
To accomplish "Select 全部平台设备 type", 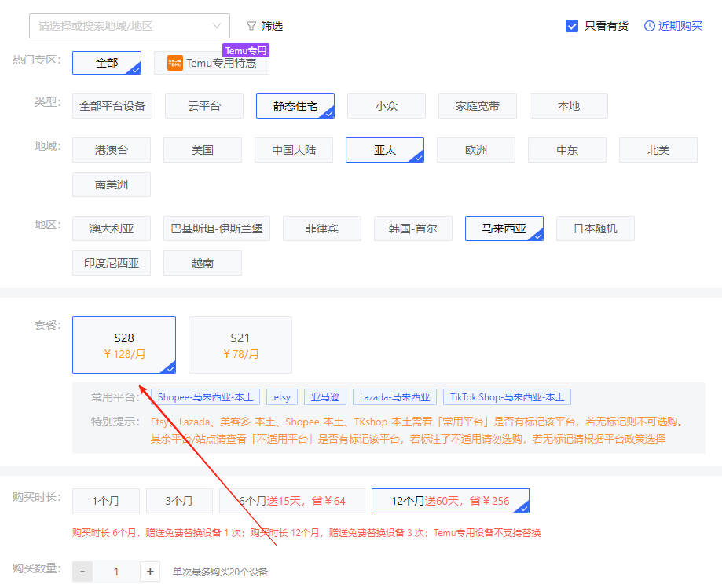I will click(x=112, y=106).
